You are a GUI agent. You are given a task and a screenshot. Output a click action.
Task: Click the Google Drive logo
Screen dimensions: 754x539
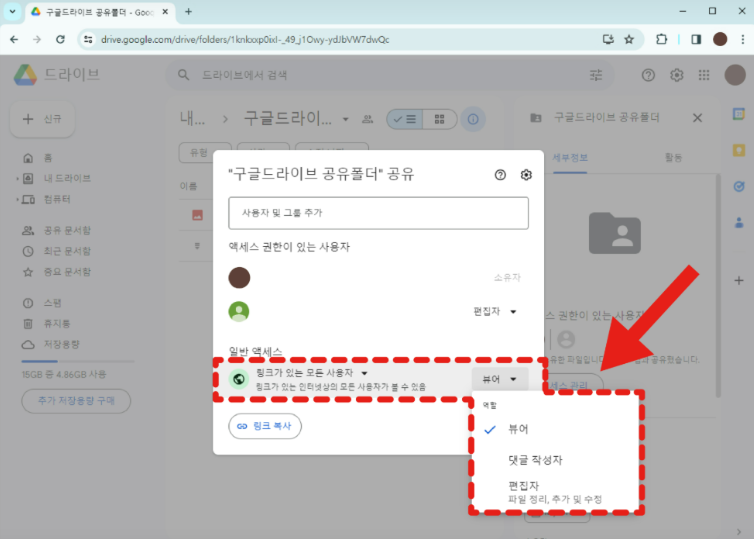coord(25,75)
